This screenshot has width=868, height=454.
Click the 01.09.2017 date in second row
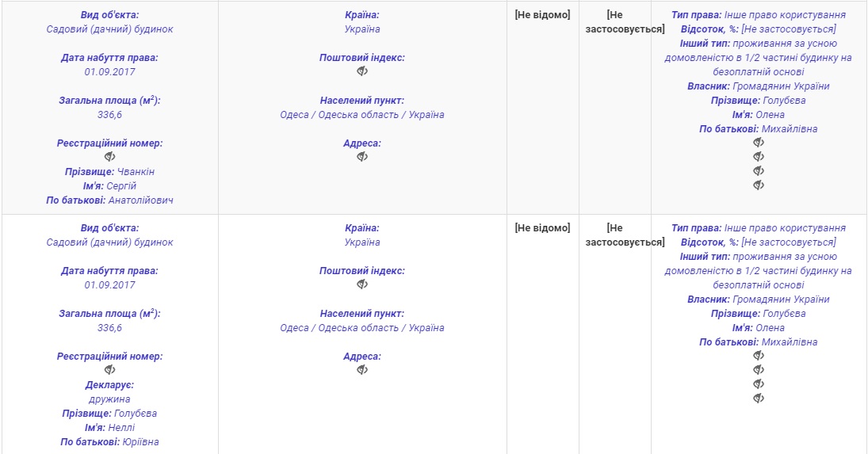[x=110, y=285]
